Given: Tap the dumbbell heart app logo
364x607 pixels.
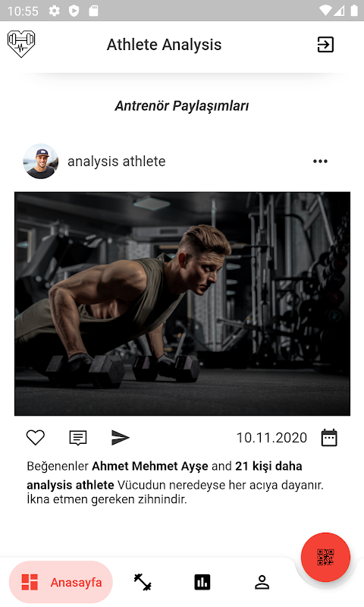Looking at the screenshot, I should point(21,44).
